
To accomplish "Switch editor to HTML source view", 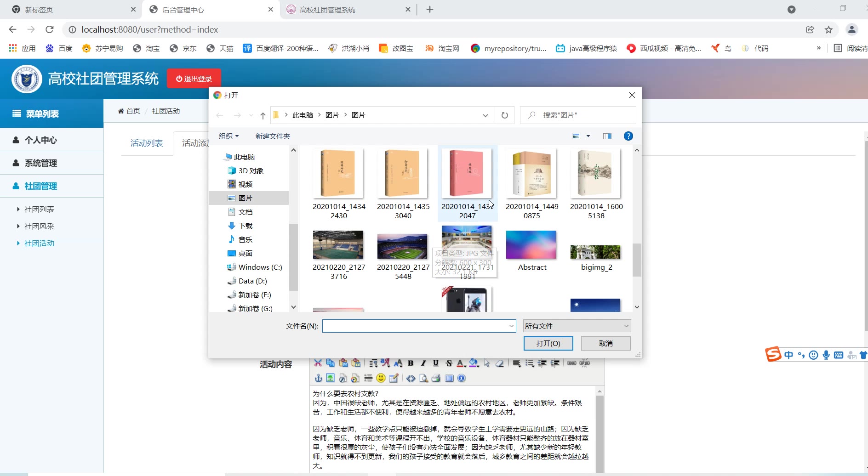I will click(411, 378).
